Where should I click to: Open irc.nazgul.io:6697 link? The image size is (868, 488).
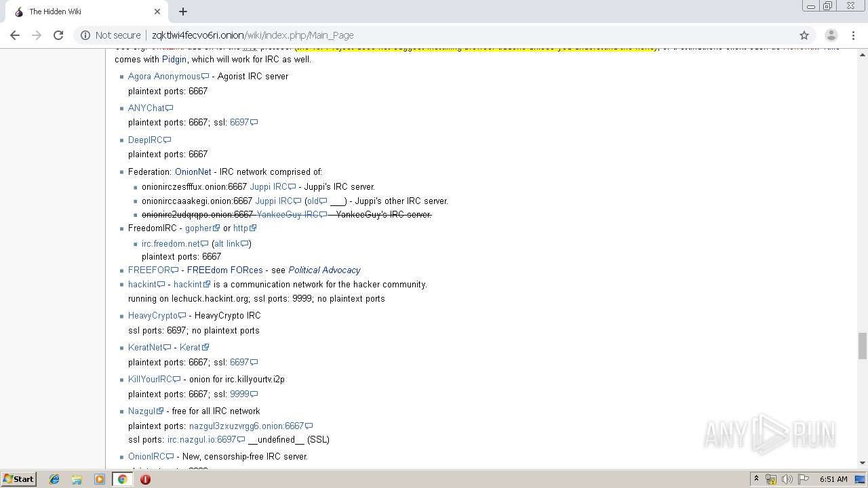206,440
